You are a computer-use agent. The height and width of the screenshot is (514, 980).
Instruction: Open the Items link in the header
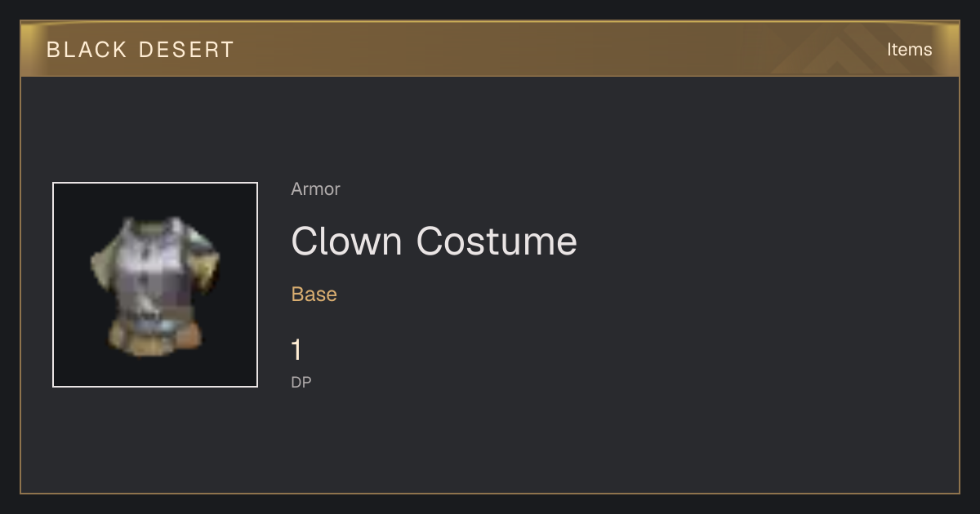[909, 50]
